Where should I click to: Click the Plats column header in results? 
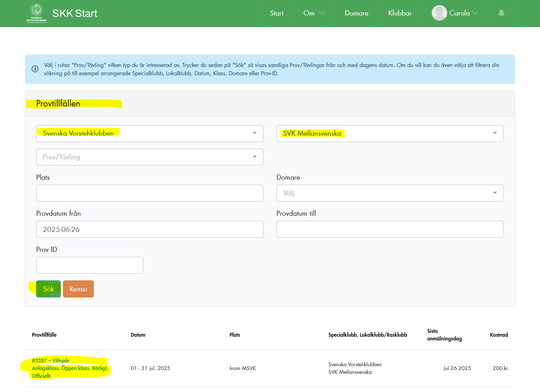coord(235,335)
